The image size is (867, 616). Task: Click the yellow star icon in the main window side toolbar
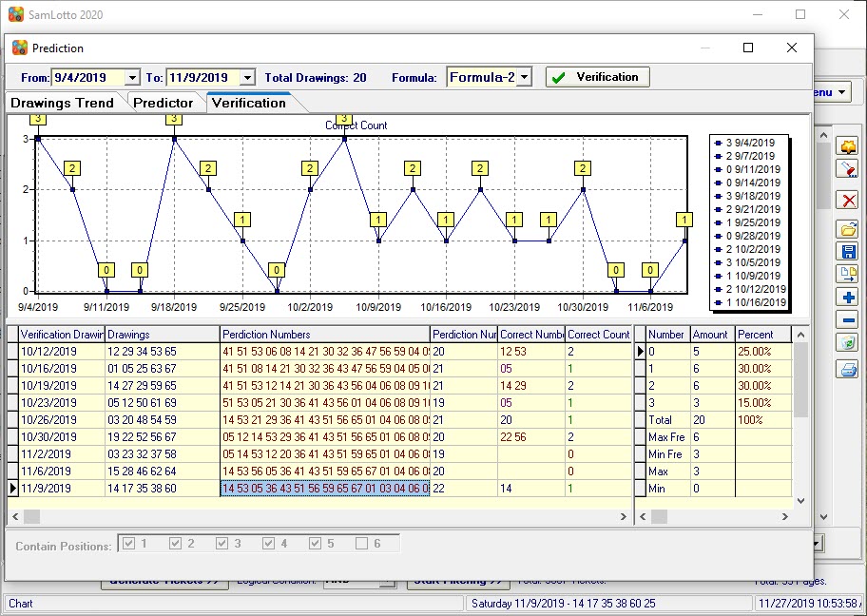[848, 146]
